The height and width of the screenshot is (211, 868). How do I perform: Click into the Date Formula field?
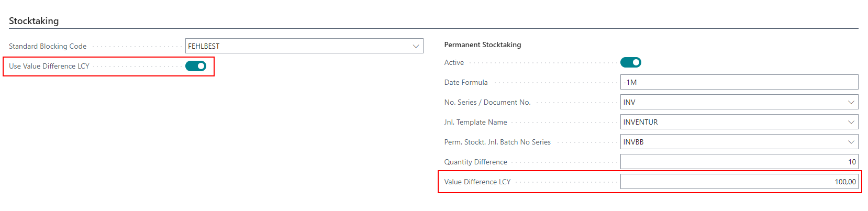pyautogui.click(x=738, y=82)
